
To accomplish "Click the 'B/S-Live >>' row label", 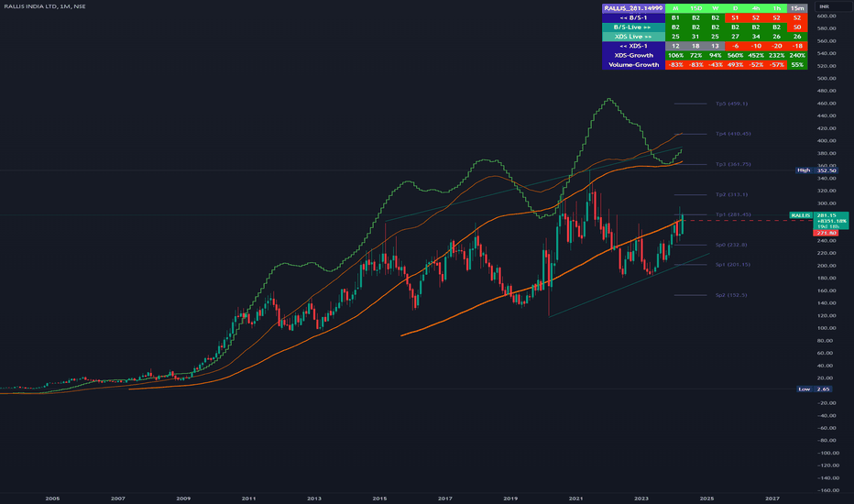I will tap(633, 27).
